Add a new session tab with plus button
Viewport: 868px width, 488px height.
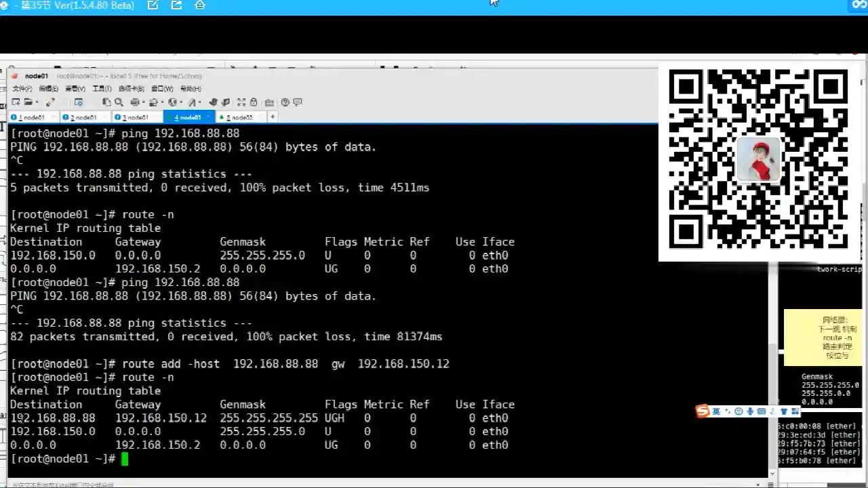[x=273, y=117]
